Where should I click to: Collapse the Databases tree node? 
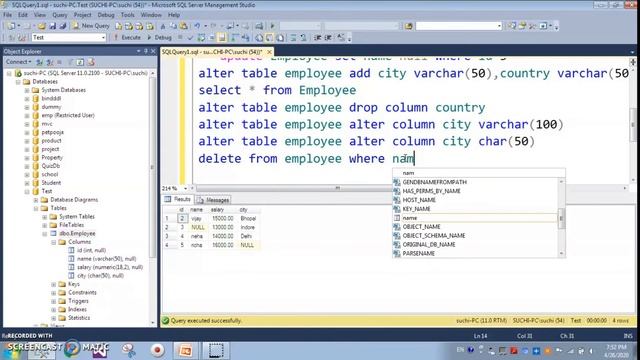tap(18, 82)
